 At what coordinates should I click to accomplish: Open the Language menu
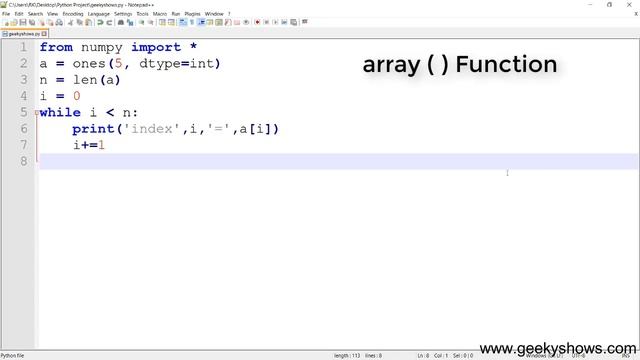98,14
